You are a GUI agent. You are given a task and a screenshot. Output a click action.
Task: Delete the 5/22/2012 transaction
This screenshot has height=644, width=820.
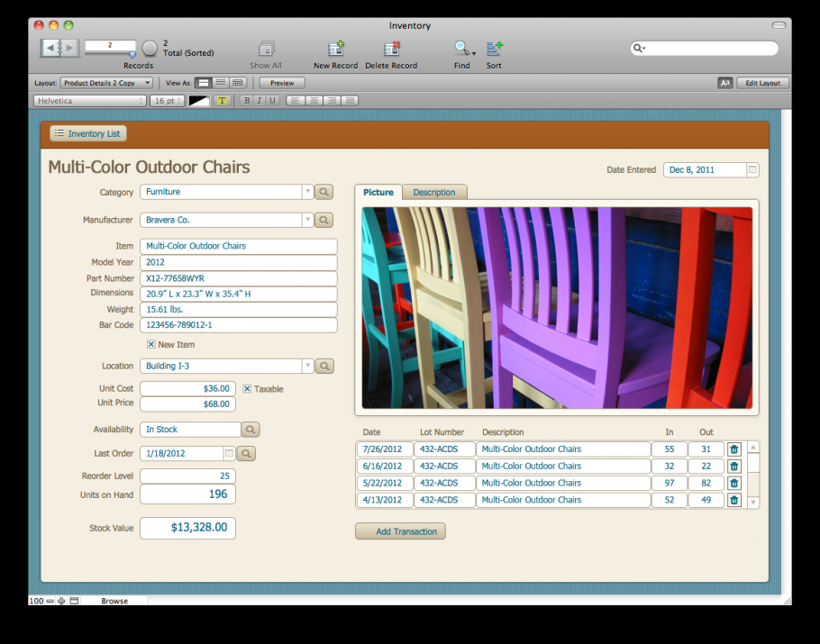734,483
